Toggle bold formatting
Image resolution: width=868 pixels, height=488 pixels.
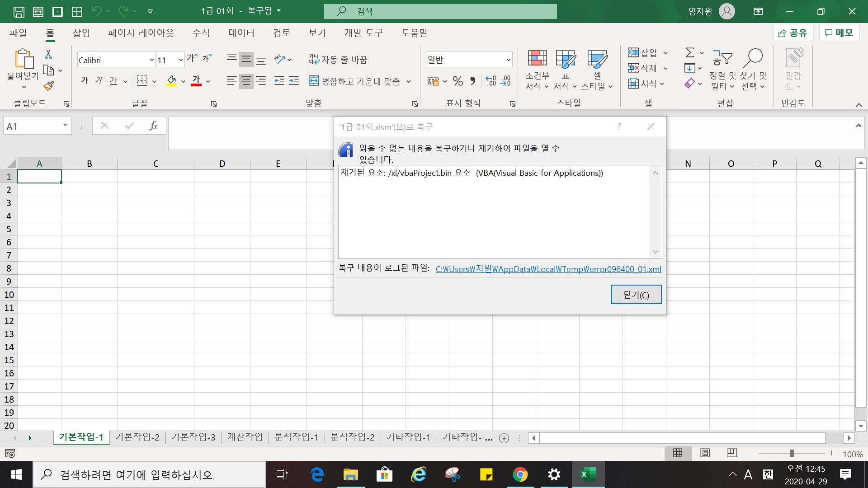point(85,81)
